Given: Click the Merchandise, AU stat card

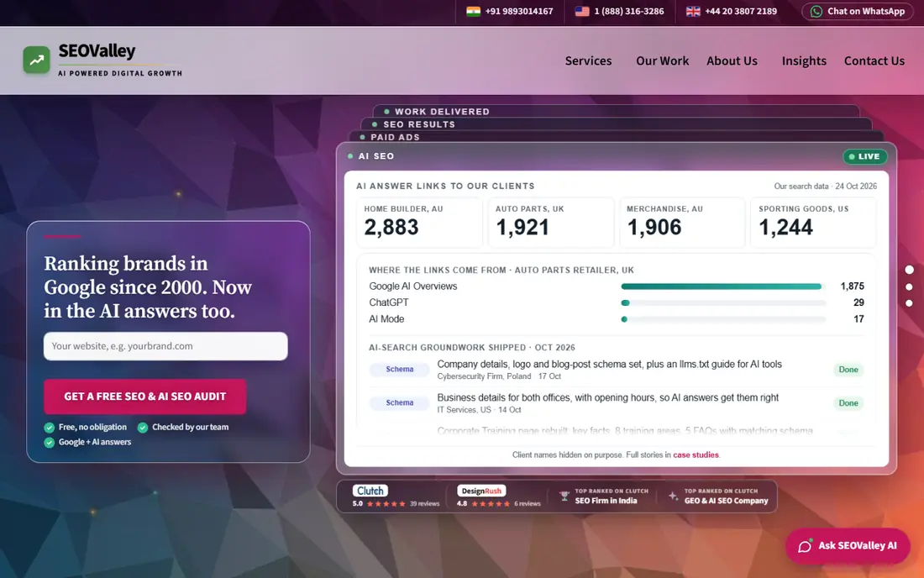Looking at the screenshot, I should pyautogui.click(x=682, y=223).
